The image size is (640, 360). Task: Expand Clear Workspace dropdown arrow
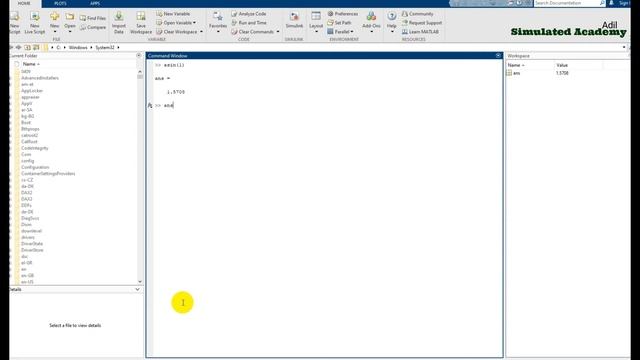point(201,32)
